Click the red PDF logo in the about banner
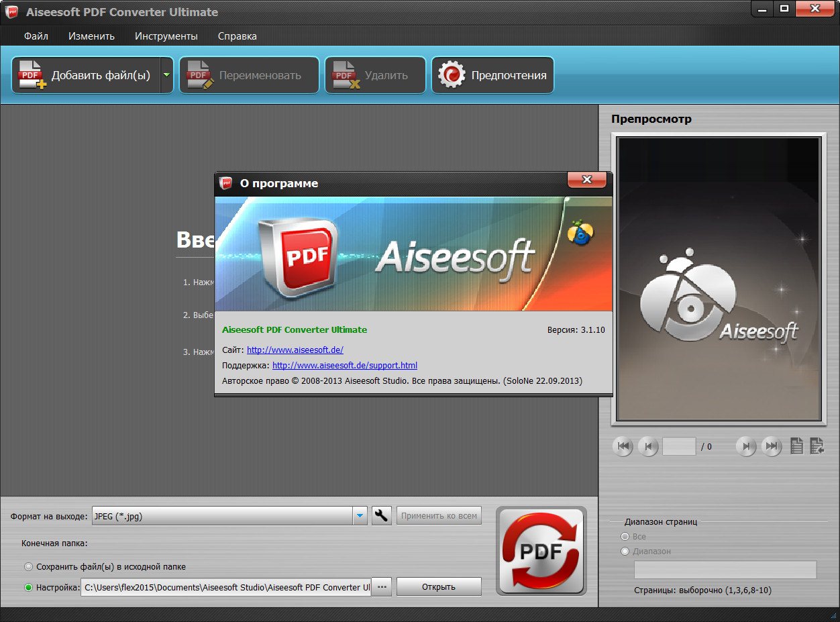 click(x=299, y=258)
